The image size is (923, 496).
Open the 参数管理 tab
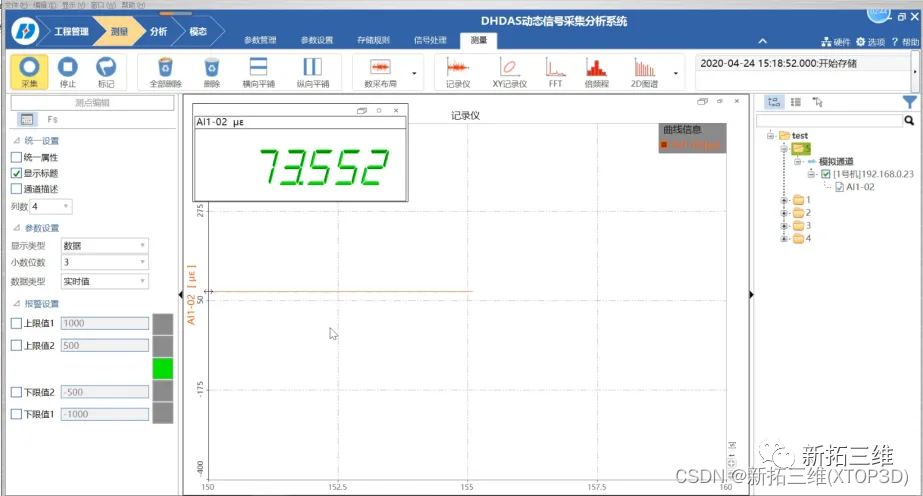click(x=260, y=40)
